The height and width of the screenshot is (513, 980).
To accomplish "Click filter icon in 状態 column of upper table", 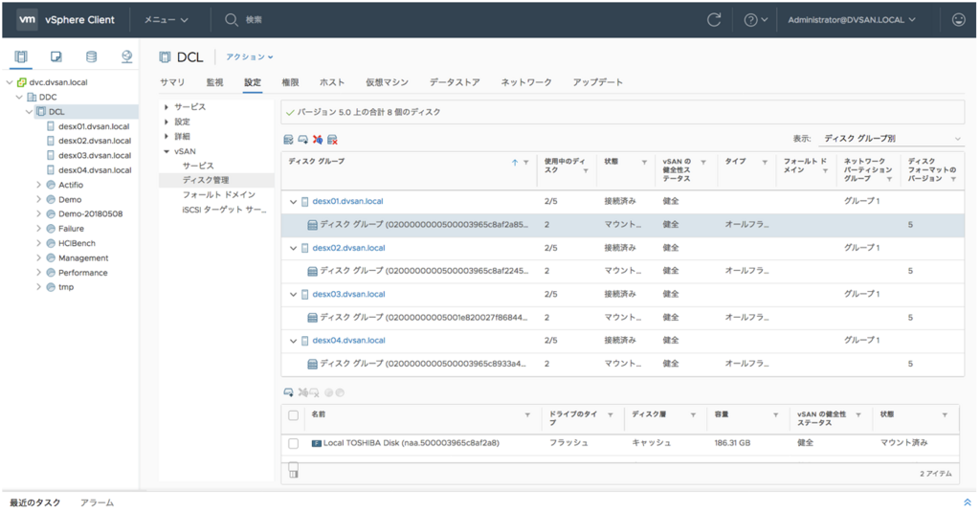I will coord(644,163).
